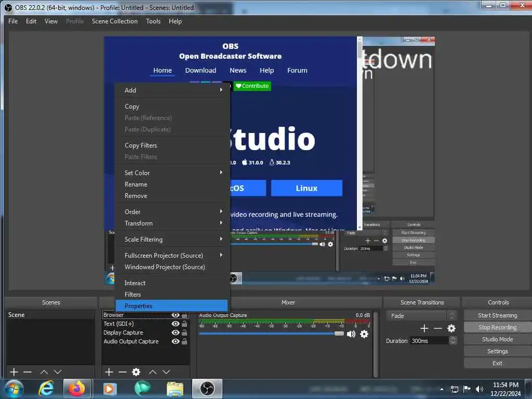Viewport: 532px width, 399px height.
Task: Open Firefox from the taskbar
Action: click(x=77, y=389)
